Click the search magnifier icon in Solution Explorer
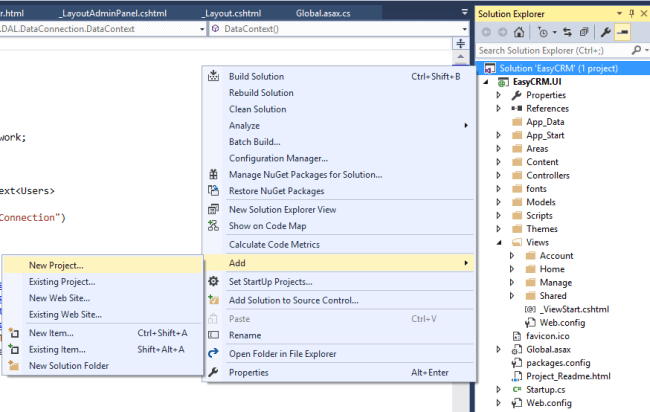This screenshot has height=412, width=650. click(636, 50)
